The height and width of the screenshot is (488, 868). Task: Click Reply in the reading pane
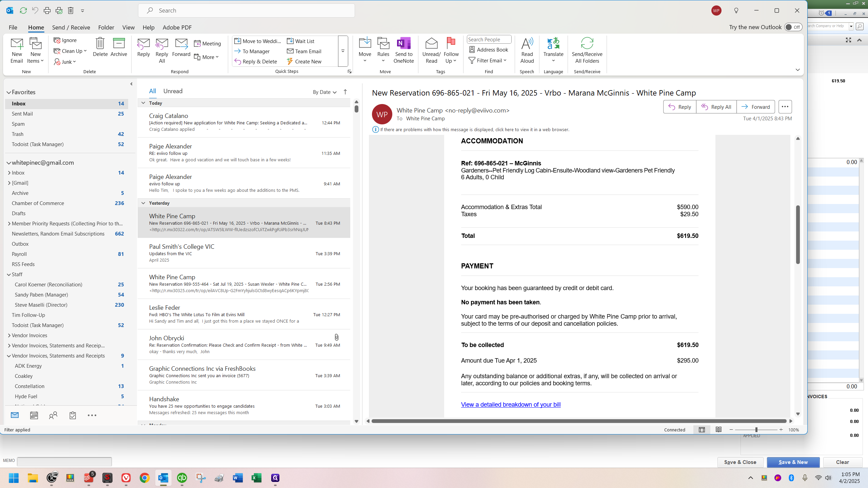679,107
